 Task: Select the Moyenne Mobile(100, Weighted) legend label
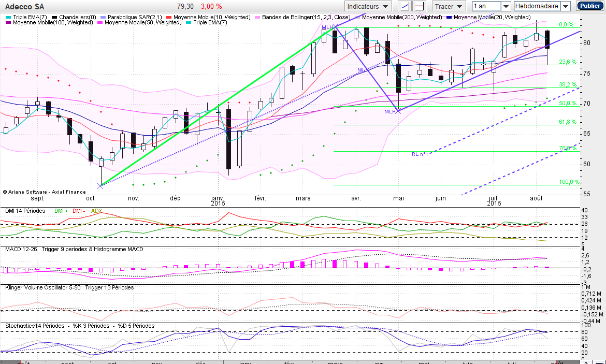click(x=53, y=22)
